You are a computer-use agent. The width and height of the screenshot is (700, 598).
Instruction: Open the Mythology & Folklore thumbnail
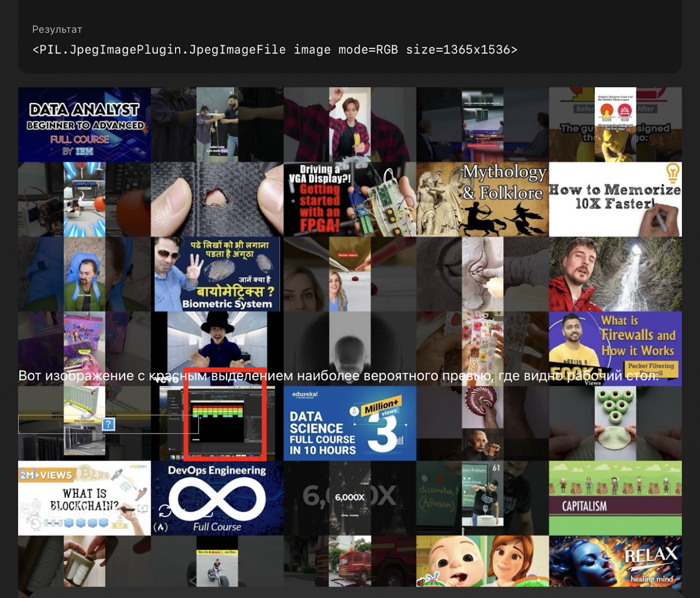(483, 199)
